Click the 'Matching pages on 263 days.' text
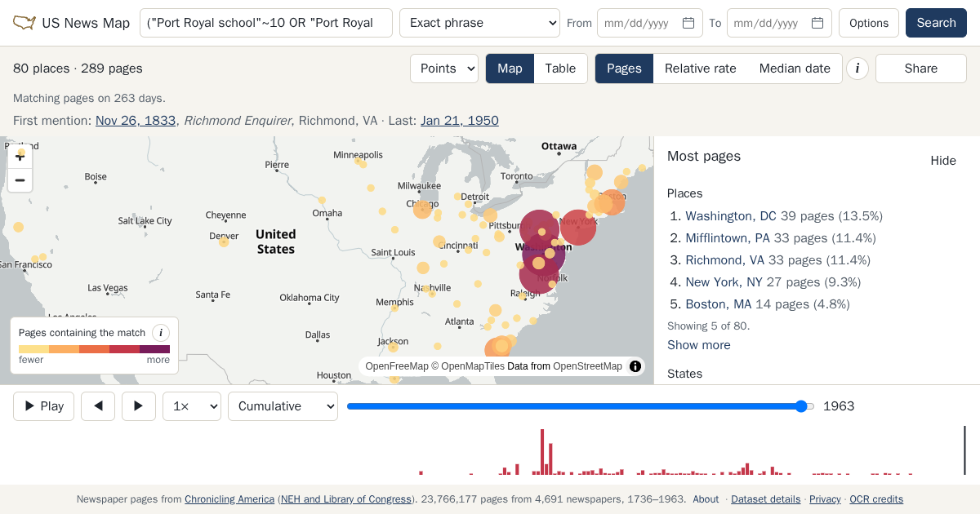This screenshot has width=980, height=514. (x=89, y=98)
